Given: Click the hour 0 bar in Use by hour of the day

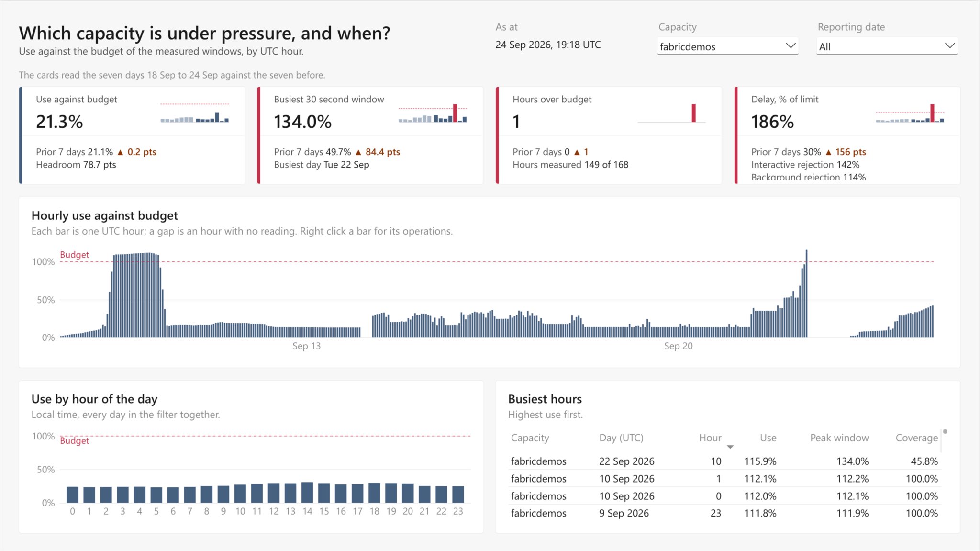Looking at the screenshot, I should (x=72, y=495).
